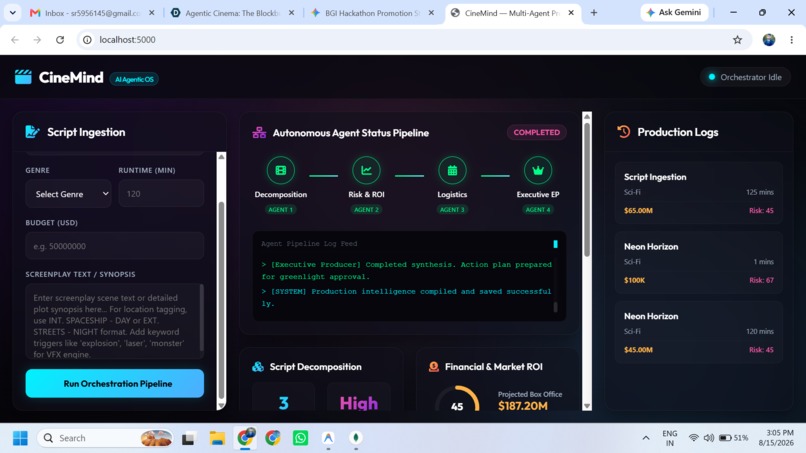Screen dimensions: 806x453
Task: Click the center pipeline panel scrollbar thumb
Action: [x=587, y=189]
